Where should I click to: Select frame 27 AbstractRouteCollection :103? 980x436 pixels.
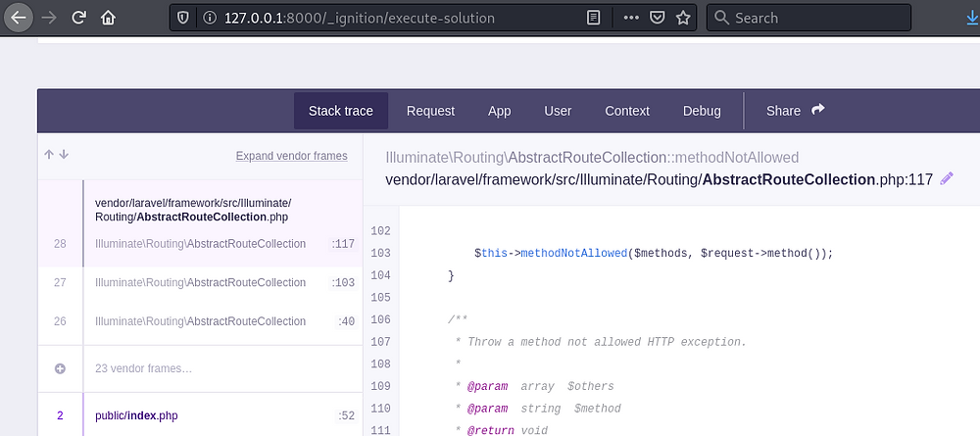[200, 283]
